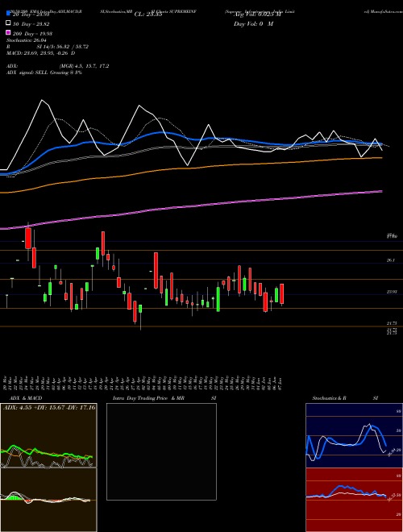Click the 'ADX: (MGR) 4.5, 15.7, 17.2' readout
Viewport: 403px width, 532px height.
pyautogui.click(x=58, y=66)
